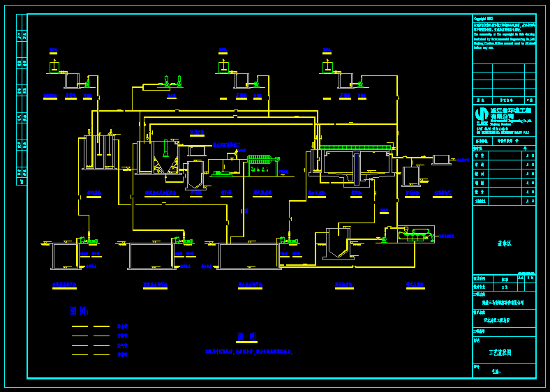Click the bottom-left rectangular collection pit
Screen dimensions: 550x392
(x=65, y=256)
